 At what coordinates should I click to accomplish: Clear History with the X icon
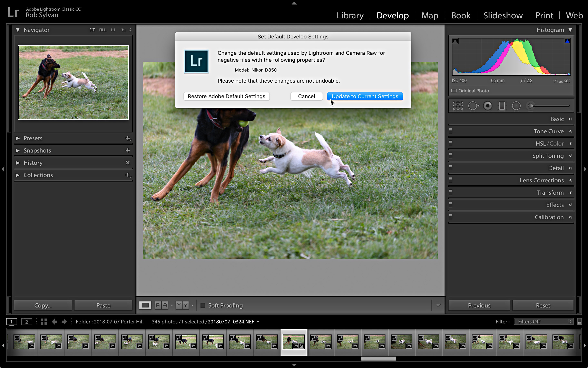click(128, 163)
